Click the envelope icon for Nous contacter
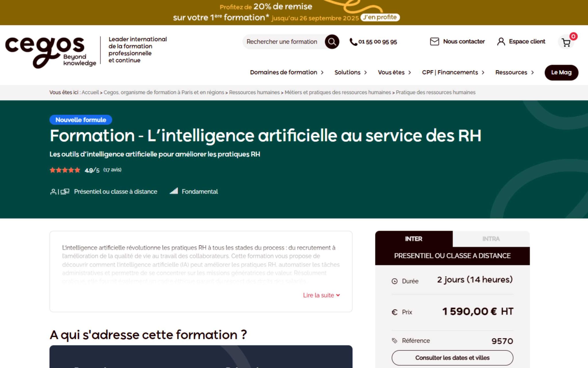This screenshot has width=588, height=368. [x=434, y=42]
